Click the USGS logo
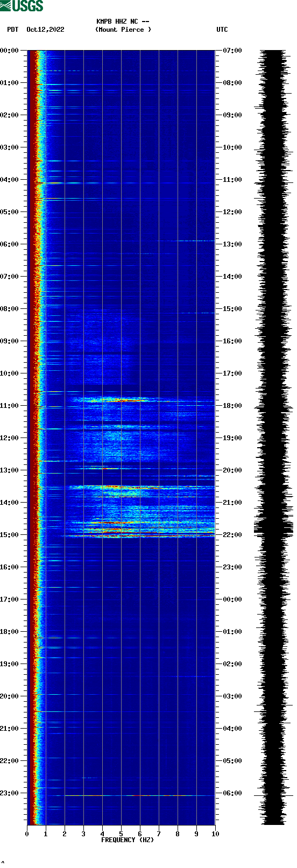Viewport: 297px width, 868px height. (22, 6)
